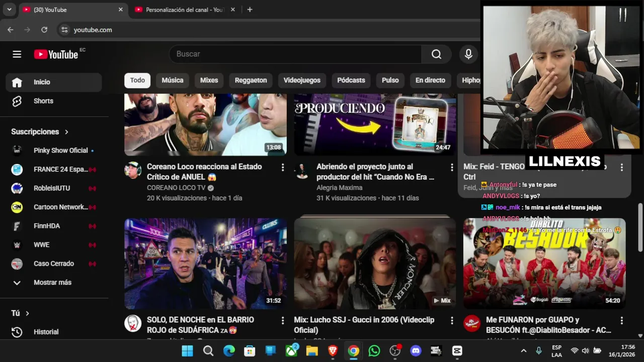Select the Música filter chip

173,80
